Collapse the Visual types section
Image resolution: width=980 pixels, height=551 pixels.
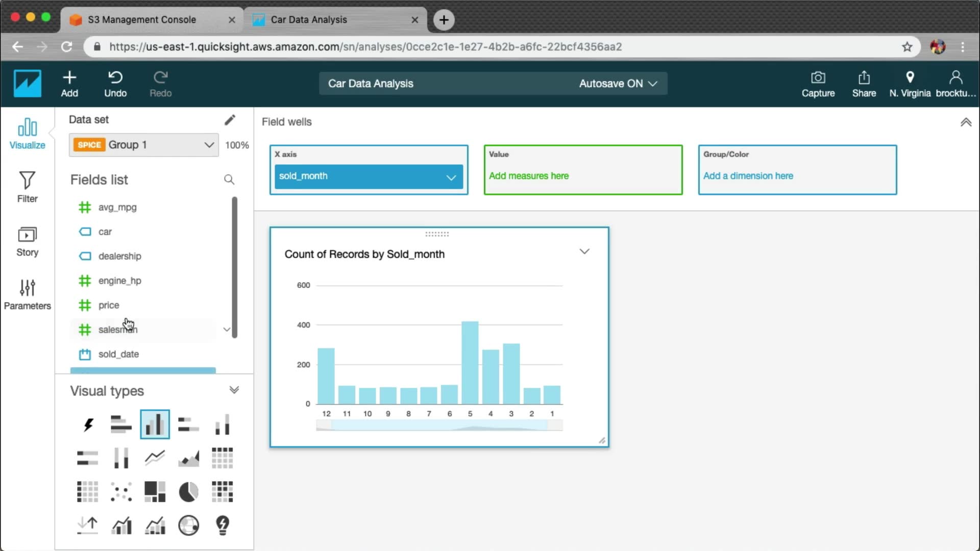[234, 390]
